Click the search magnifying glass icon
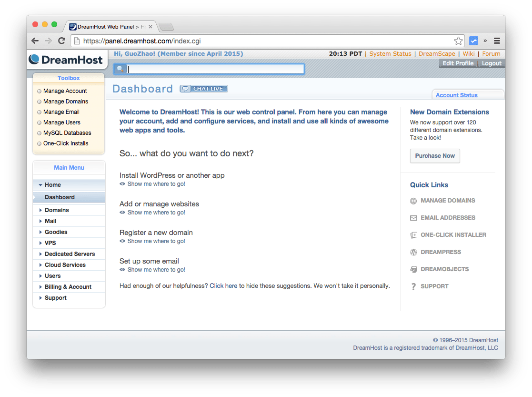 pyautogui.click(x=120, y=69)
